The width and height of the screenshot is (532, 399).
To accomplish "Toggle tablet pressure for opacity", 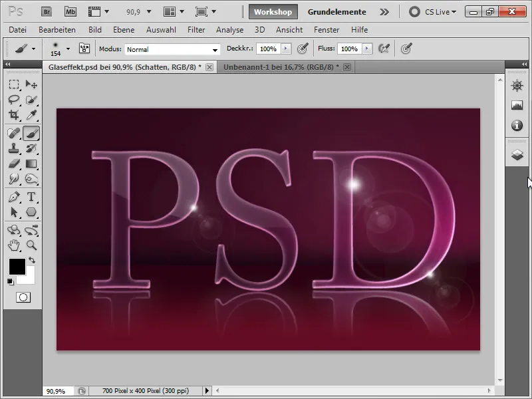I will 303,49.
